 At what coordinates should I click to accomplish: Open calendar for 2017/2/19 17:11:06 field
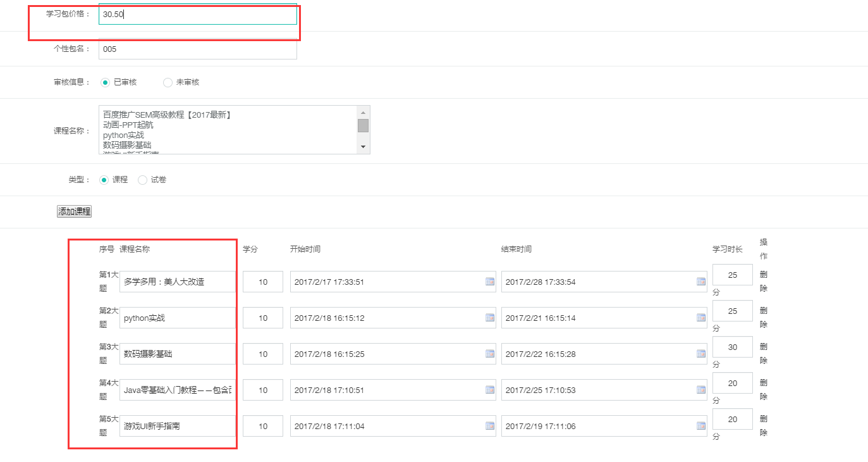pos(701,426)
